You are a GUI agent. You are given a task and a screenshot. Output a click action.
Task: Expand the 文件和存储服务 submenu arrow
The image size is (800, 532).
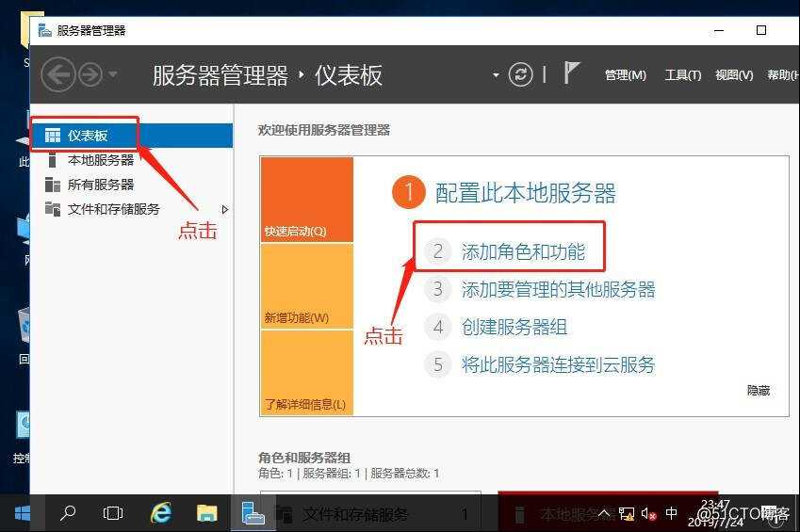coord(224,209)
